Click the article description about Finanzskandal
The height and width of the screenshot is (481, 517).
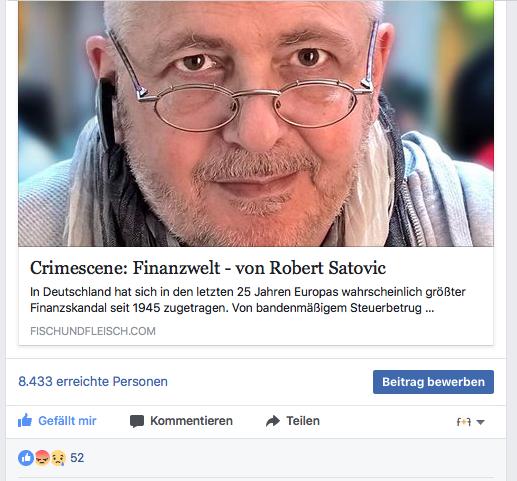[x=248, y=299]
